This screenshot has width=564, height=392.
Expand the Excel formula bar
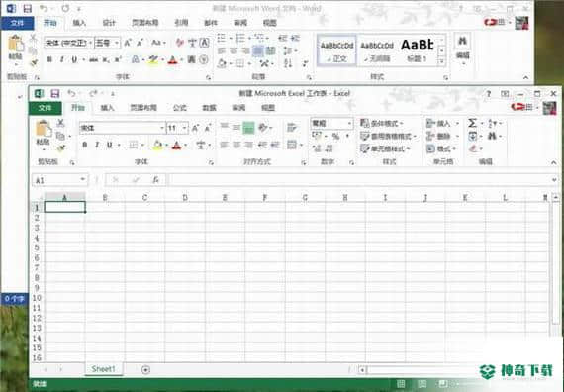coord(554,179)
